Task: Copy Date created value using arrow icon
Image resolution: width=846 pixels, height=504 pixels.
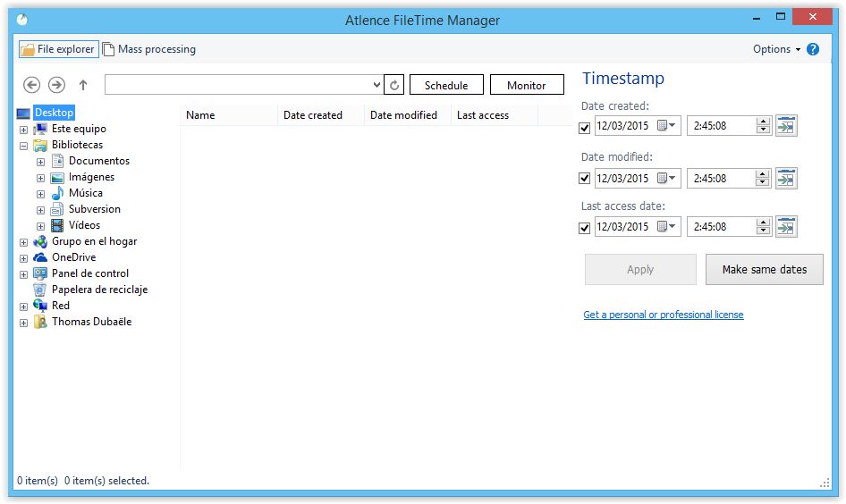Action: pos(786,126)
